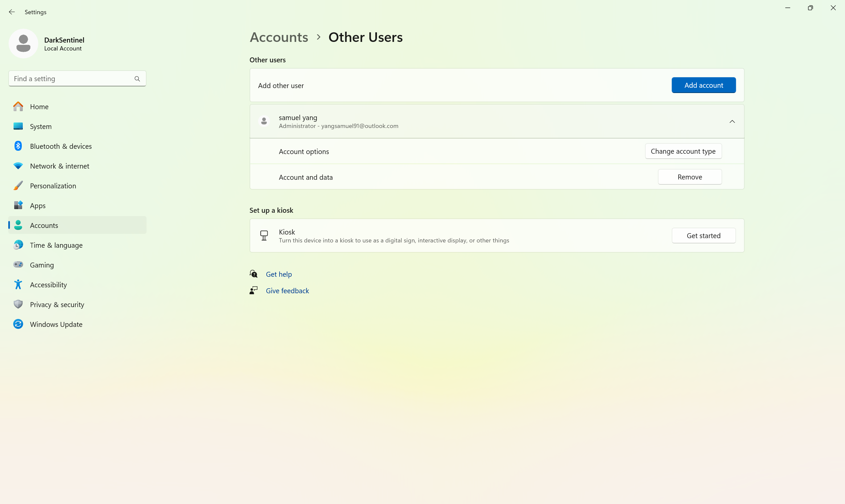Click the search magnifier icon
Screen dimensions: 845x504
[x=137, y=79]
